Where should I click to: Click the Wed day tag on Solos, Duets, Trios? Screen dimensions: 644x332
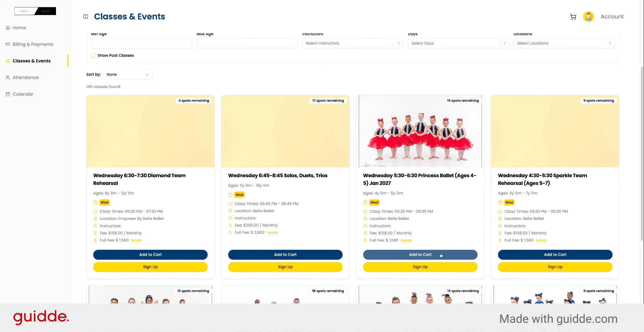tap(239, 195)
